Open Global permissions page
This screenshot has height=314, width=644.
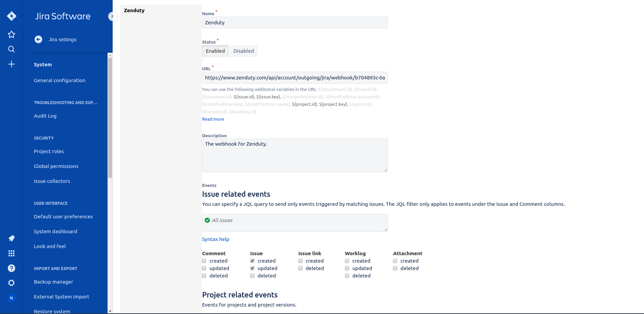pyautogui.click(x=56, y=166)
